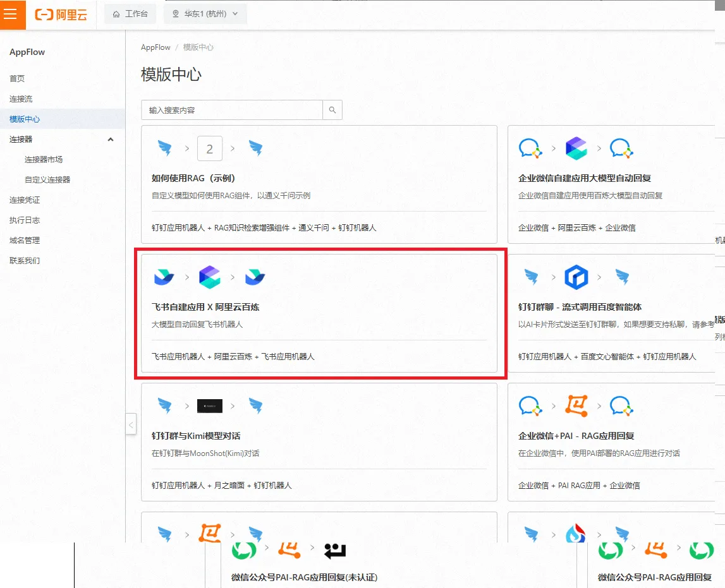Click first DingTalk icon in 如何使用RAG card
Image resolution: width=725 pixels, height=588 pixels.
point(164,148)
